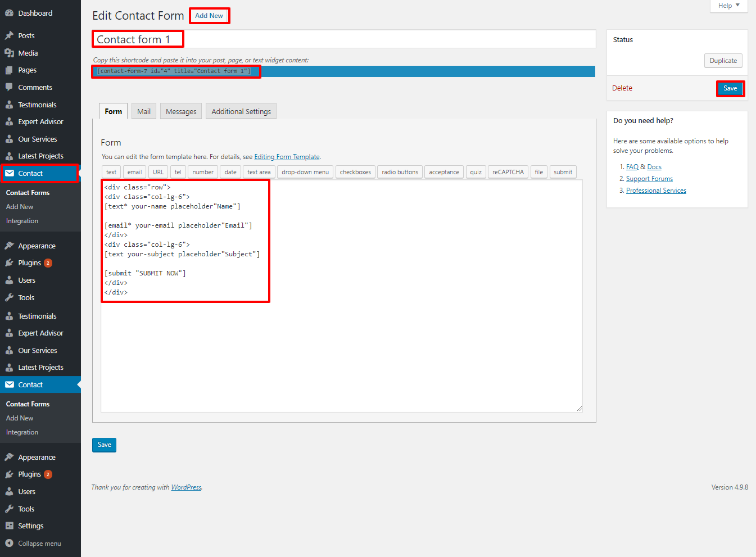The image size is (756, 557).
Task: Click the Contact form 1 title field
Action: 343,39
